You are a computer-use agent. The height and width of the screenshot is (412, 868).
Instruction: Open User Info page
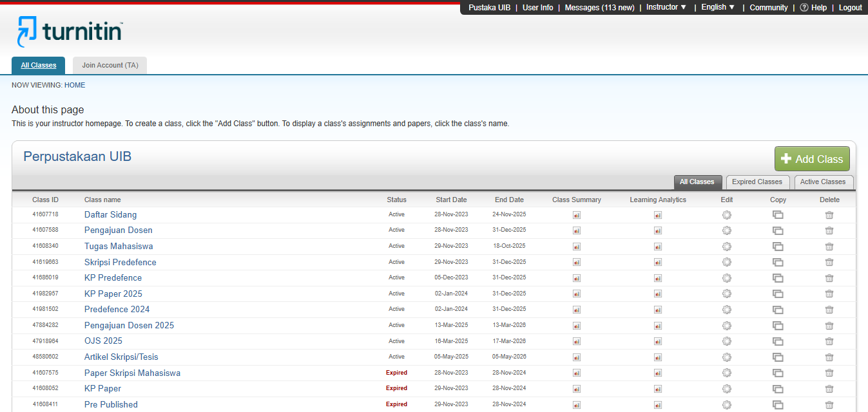point(537,8)
